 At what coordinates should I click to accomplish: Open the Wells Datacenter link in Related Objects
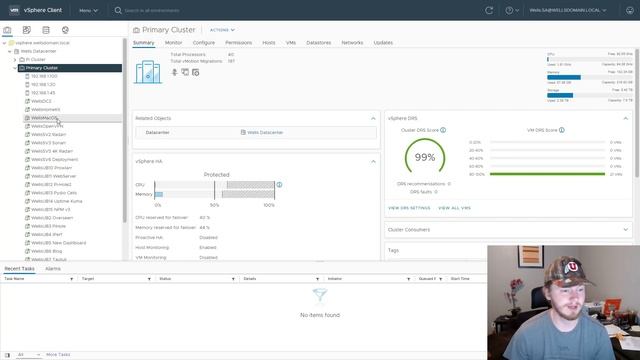(x=265, y=132)
